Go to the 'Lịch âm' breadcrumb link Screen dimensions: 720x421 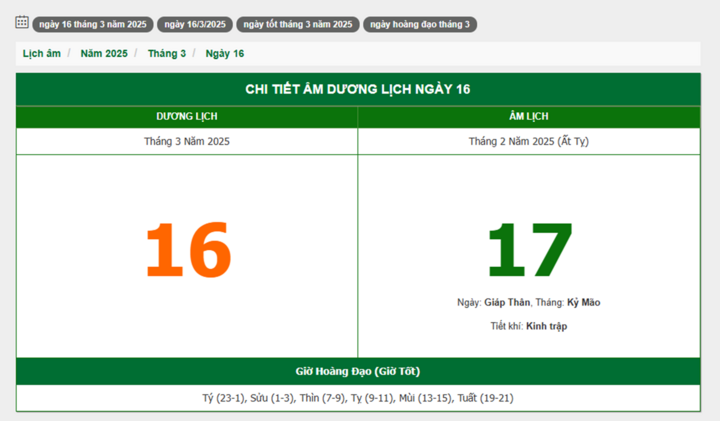coord(42,54)
